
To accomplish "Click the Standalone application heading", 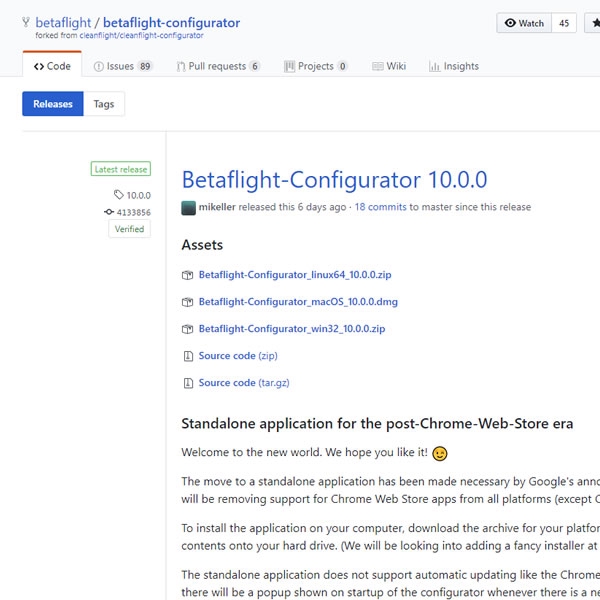I will click(x=377, y=424).
